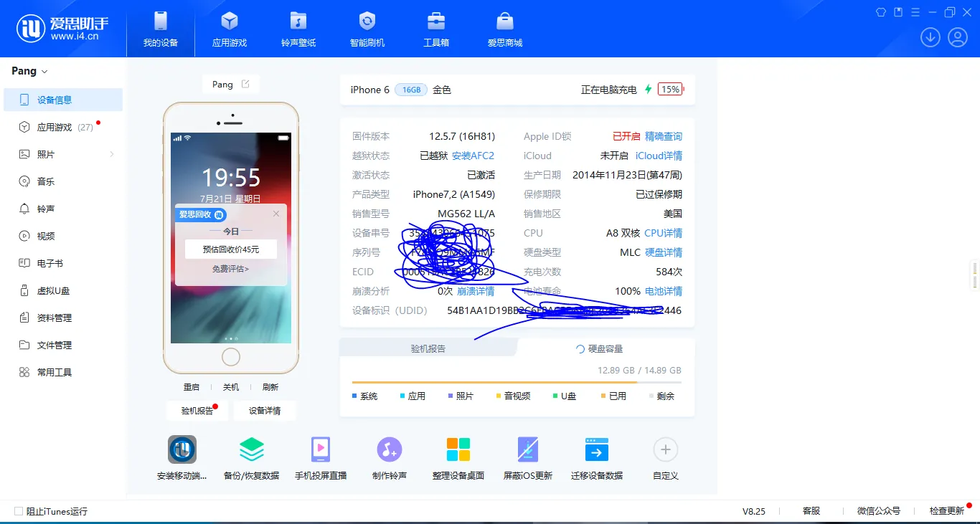Open 整理设备桌面 desktop organizer
Viewport: 980px width, 524px height.
pos(458,457)
